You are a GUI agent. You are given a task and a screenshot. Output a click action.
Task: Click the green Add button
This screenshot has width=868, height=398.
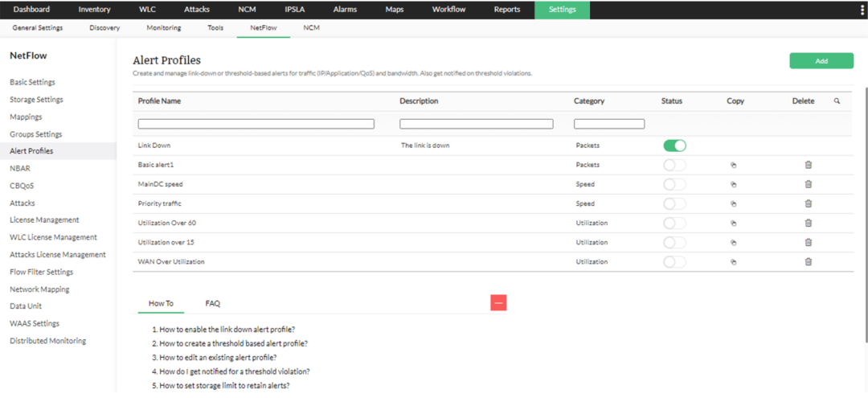(x=821, y=61)
